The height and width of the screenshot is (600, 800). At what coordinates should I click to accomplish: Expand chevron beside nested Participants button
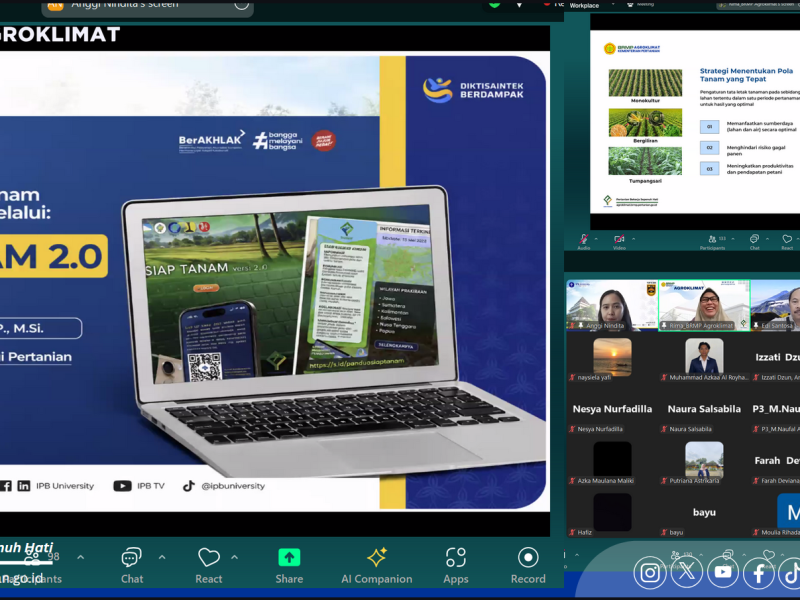tap(733, 238)
